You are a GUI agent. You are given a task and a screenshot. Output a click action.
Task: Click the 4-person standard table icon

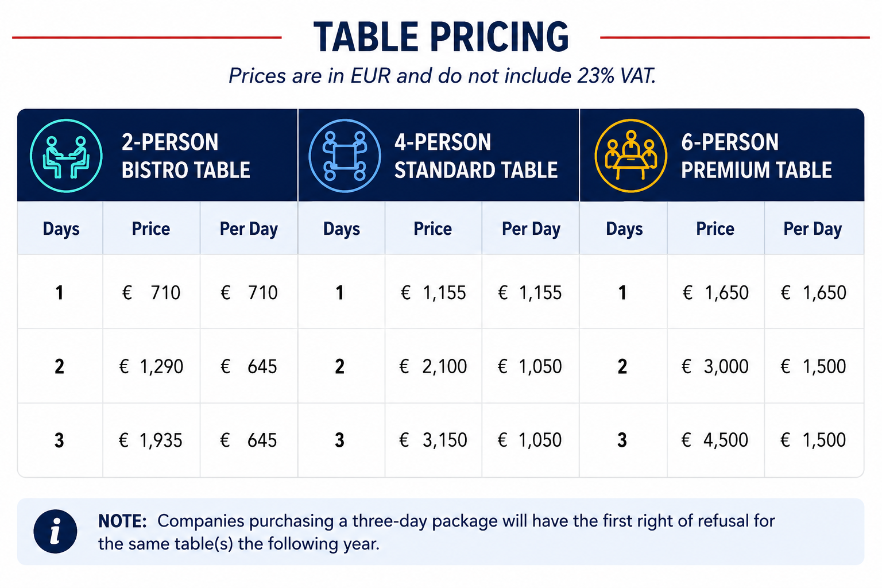(345, 156)
